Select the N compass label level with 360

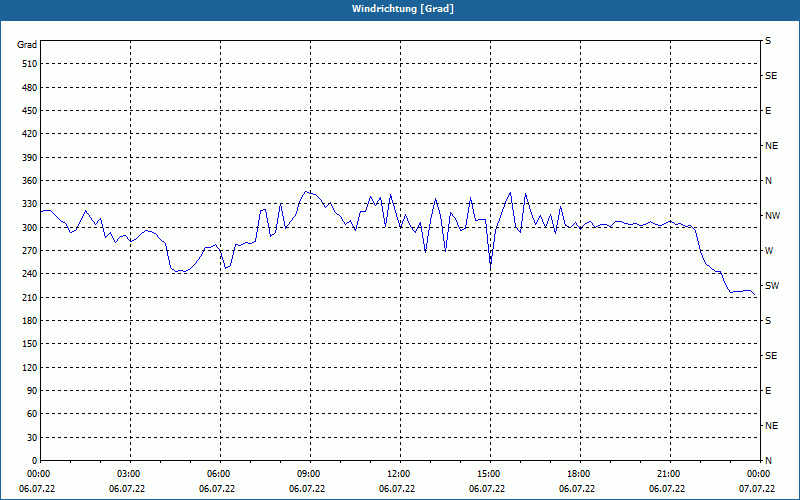tap(769, 181)
